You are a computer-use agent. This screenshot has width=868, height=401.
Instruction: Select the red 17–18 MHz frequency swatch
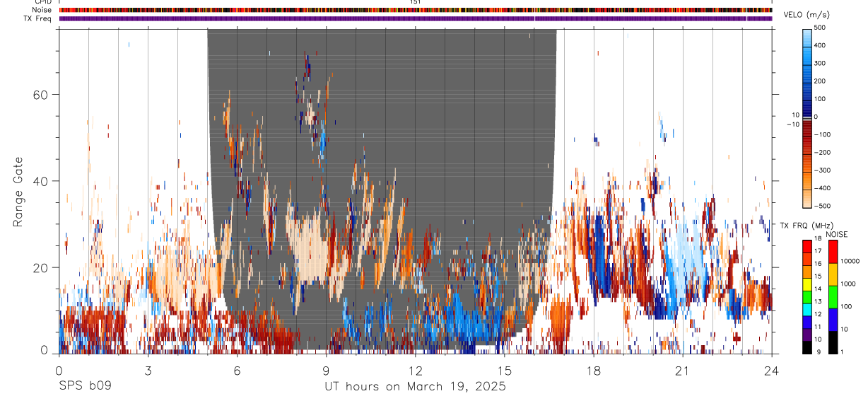tap(807, 246)
